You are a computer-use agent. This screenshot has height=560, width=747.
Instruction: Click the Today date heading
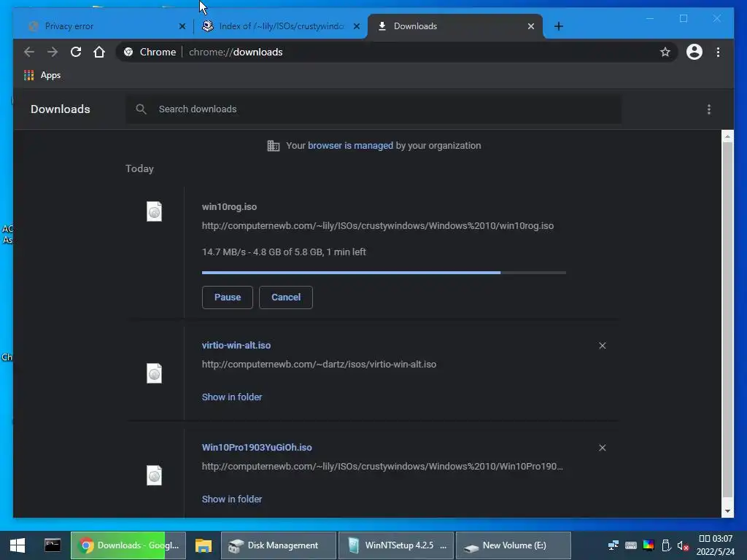point(139,168)
